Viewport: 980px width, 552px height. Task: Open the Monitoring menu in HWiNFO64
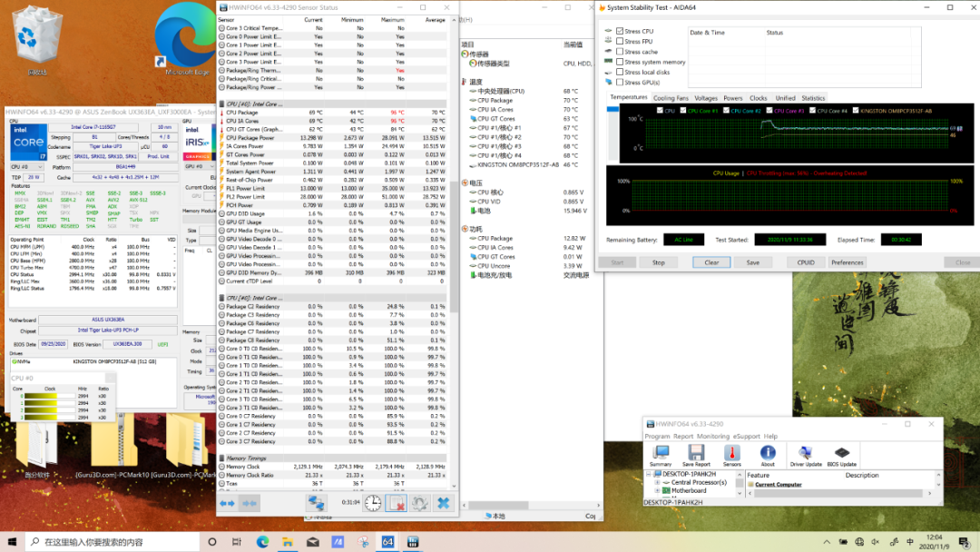tap(713, 436)
